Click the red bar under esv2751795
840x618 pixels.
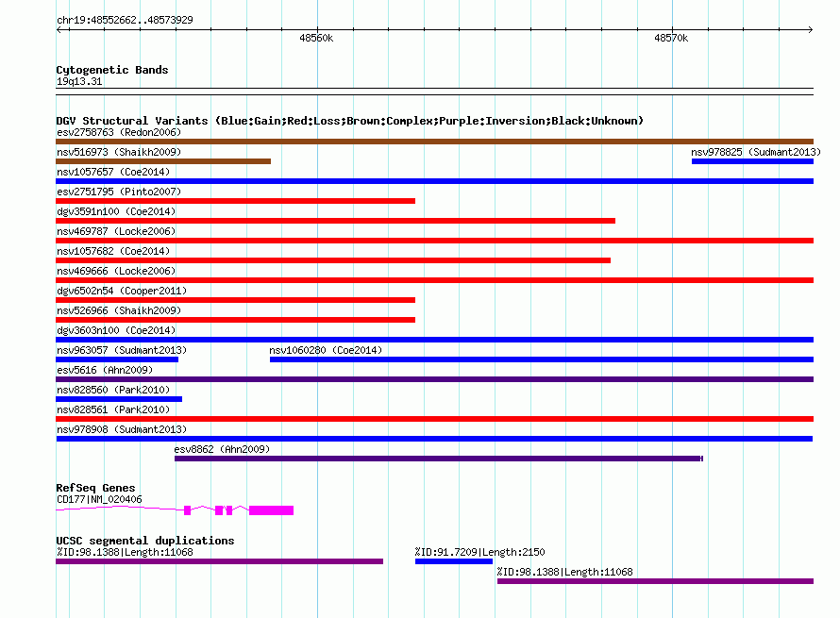pos(236,201)
